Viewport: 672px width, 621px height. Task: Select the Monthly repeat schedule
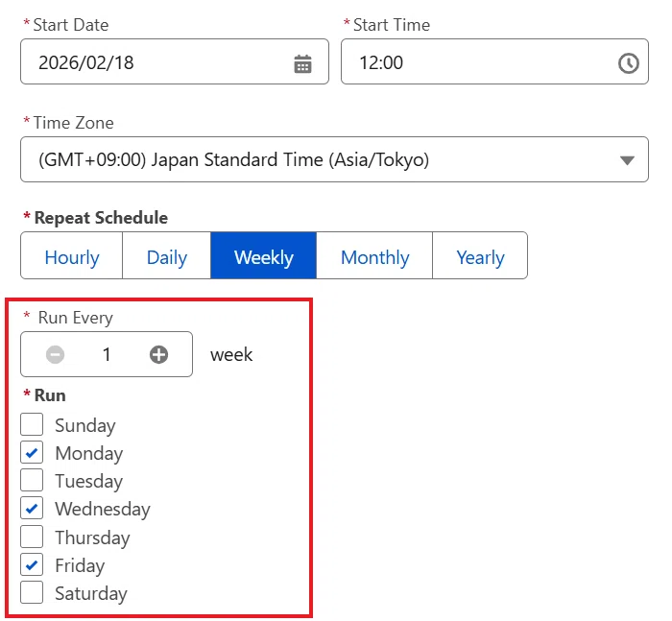coord(374,256)
